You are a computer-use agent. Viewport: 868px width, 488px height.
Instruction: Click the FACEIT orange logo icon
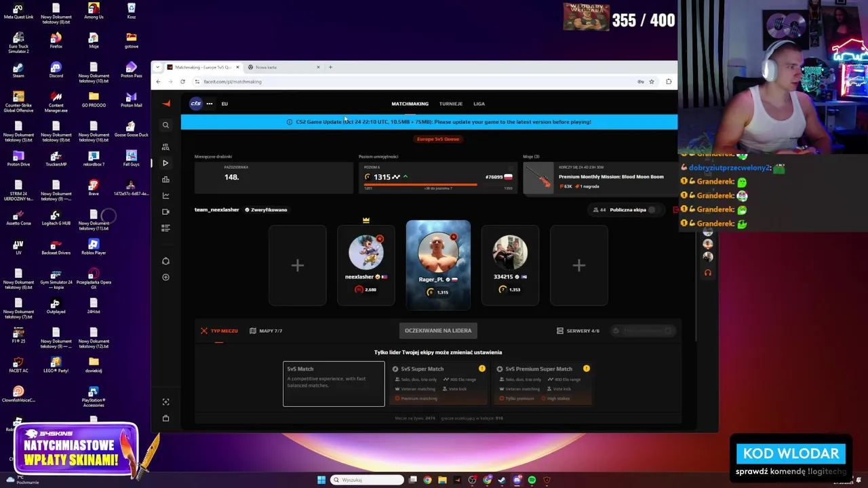click(x=166, y=104)
